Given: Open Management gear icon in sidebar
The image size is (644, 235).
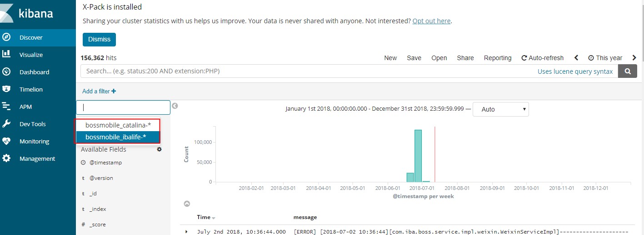Looking at the screenshot, I should point(6,158).
